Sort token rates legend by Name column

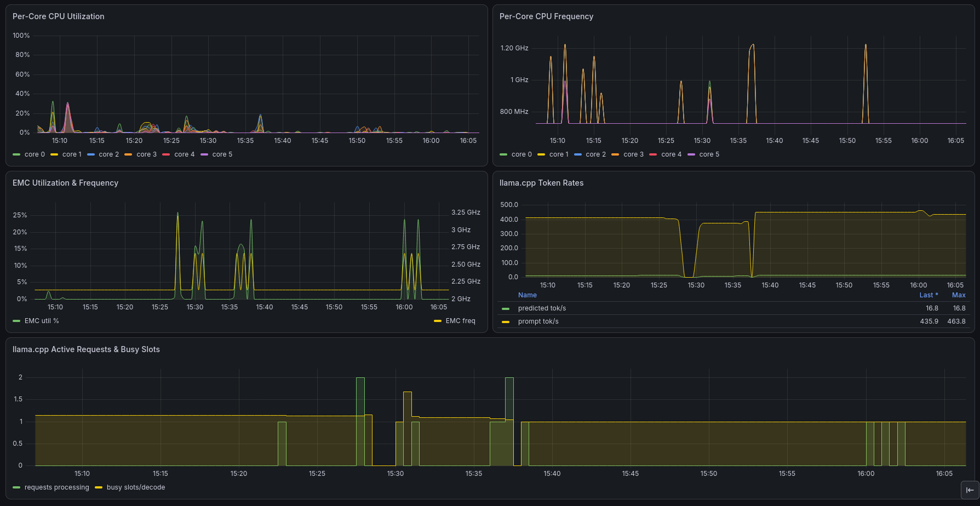coord(528,295)
